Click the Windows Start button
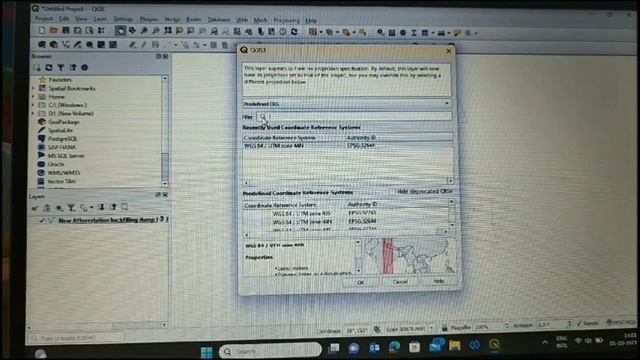The height and width of the screenshot is (360, 640). (x=207, y=351)
